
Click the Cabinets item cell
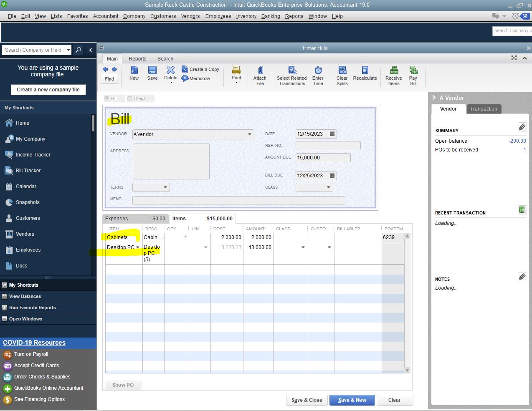(124, 237)
